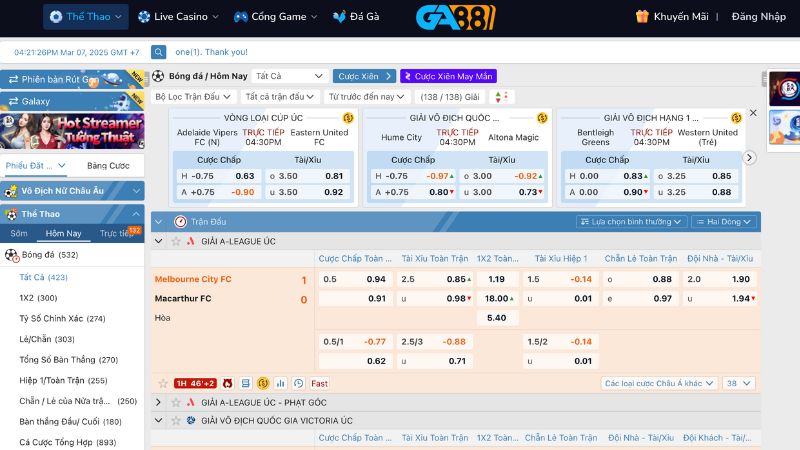This screenshot has height=450, width=800.
Task: Click the Đăng Nhập login link
Action: 758,17
